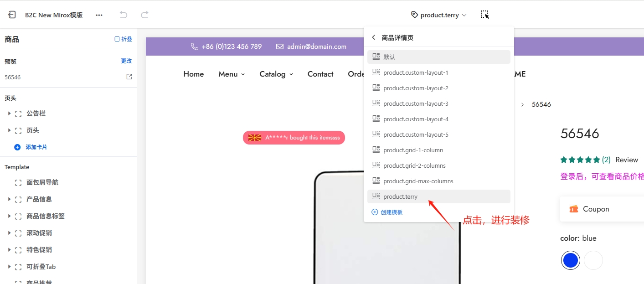Viewport: 644px width, 284px height.
Task: Activate the element inspector selection icon
Action: tap(484, 15)
